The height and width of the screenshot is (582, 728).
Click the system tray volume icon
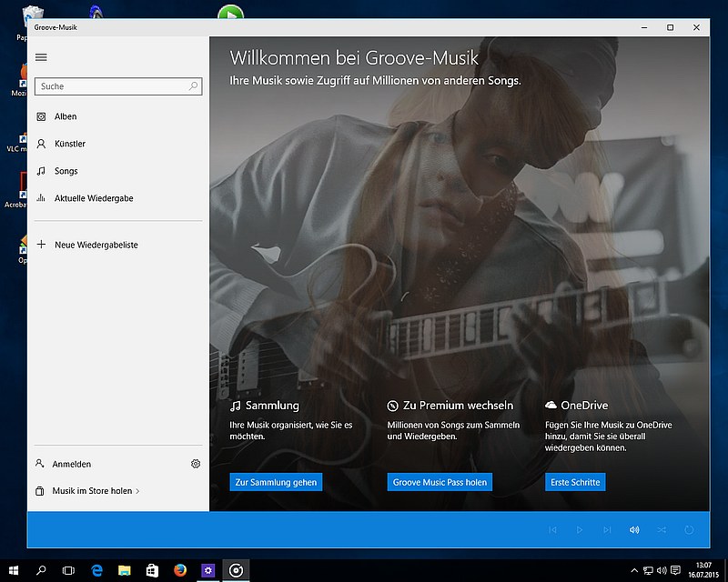[x=662, y=570]
